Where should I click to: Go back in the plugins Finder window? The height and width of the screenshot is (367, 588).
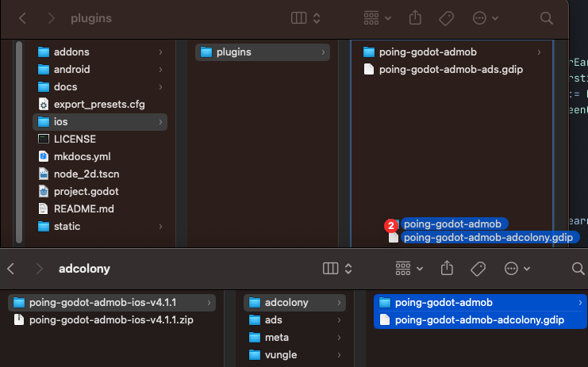point(22,18)
